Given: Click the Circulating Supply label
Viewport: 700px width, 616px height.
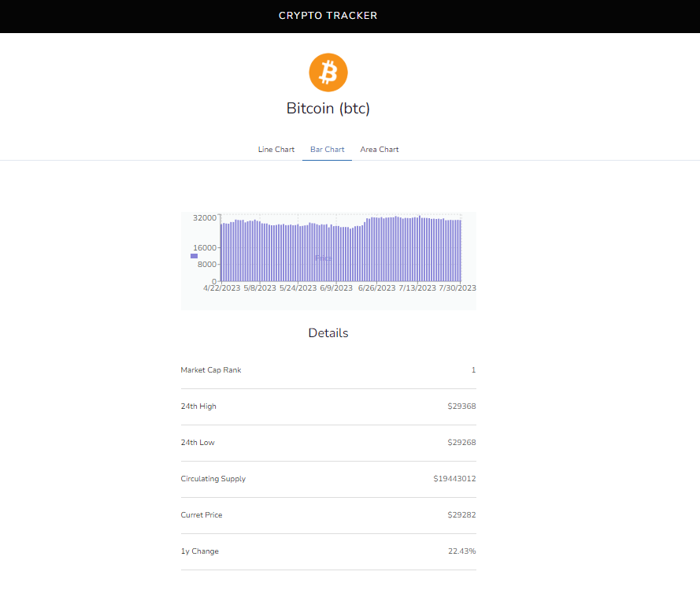Looking at the screenshot, I should coord(213,478).
